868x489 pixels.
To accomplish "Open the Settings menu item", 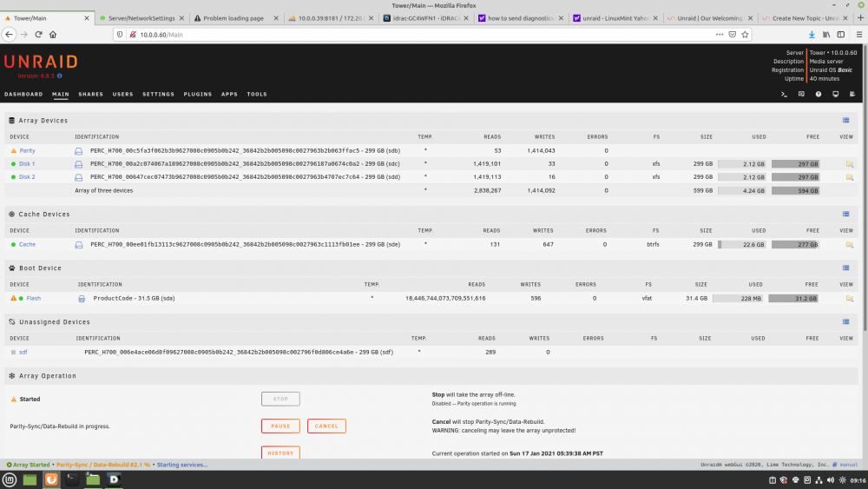I will [158, 94].
